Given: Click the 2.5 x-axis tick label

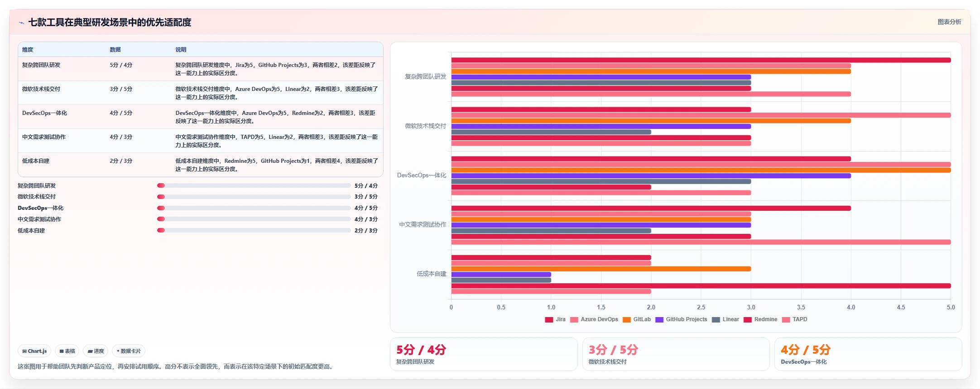Looking at the screenshot, I should tap(701, 308).
